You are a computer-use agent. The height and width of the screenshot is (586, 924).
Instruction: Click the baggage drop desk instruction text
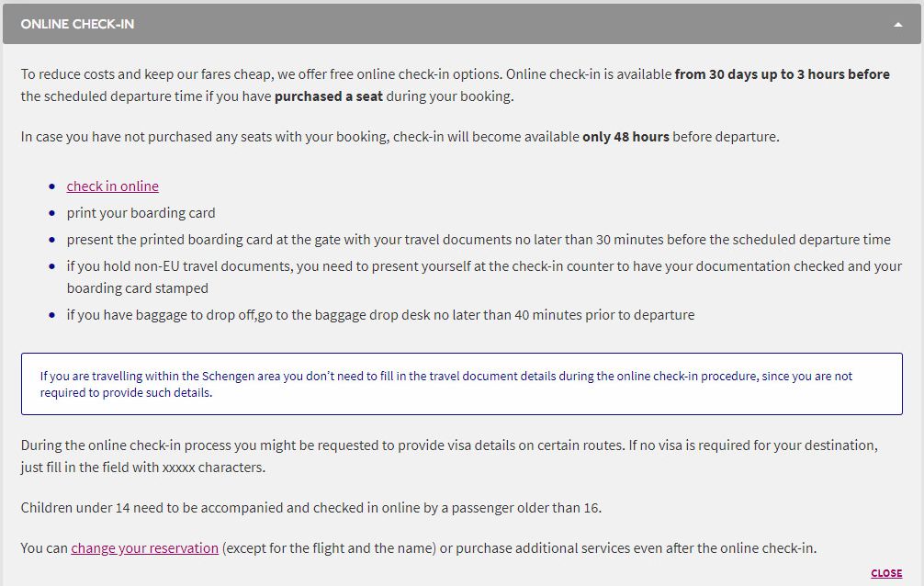click(x=380, y=315)
